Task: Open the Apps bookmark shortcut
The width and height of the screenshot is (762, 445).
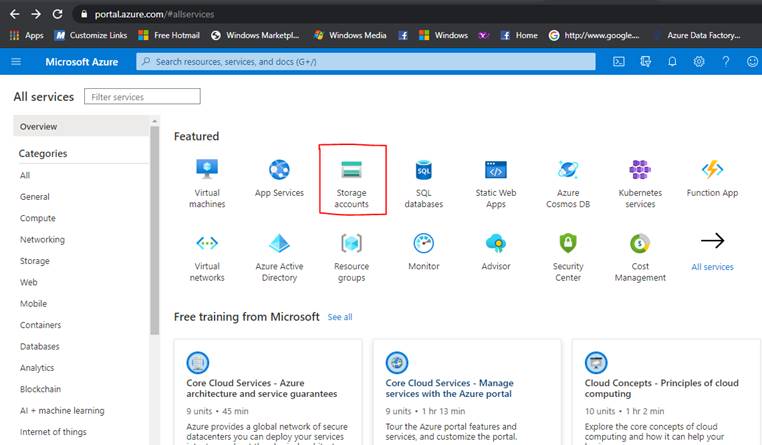Action: (27, 35)
